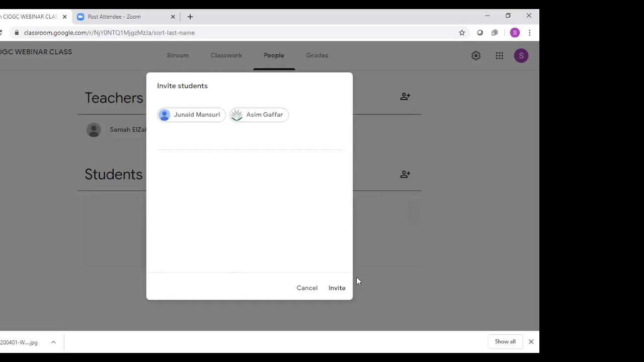Click the address bar URL
Screen dimensions: 644x362
109,33
